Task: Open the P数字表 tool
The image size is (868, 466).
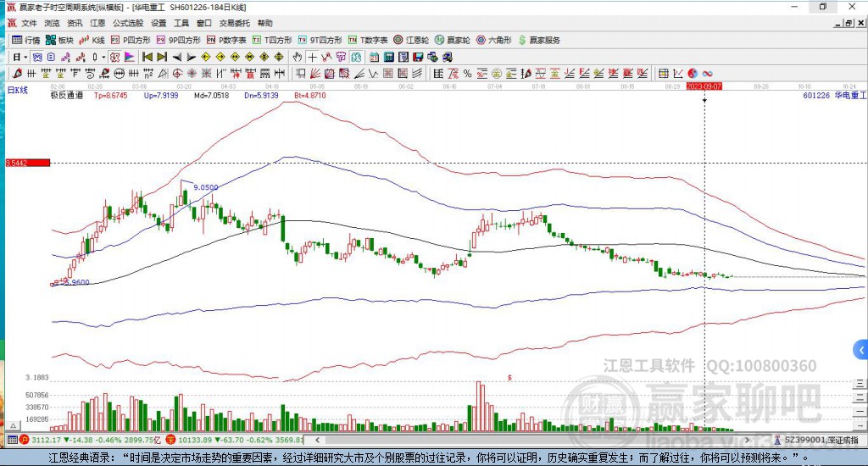Action: (226, 40)
